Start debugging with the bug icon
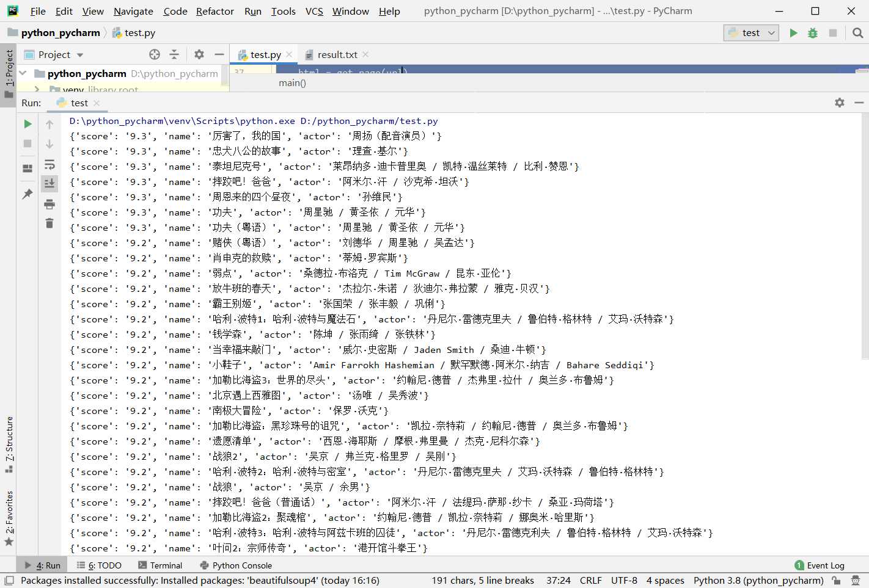 click(813, 33)
